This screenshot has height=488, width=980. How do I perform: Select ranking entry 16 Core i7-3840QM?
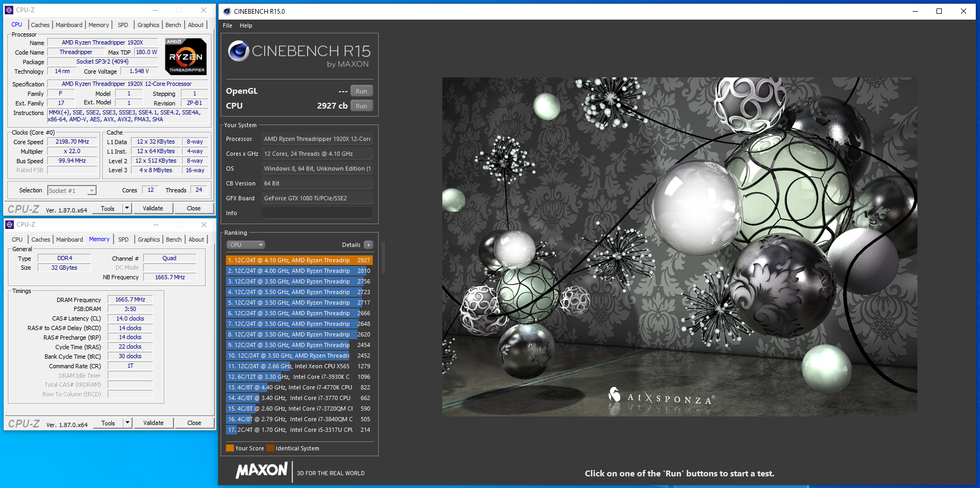pyautogui.click(x=299, y=419)
